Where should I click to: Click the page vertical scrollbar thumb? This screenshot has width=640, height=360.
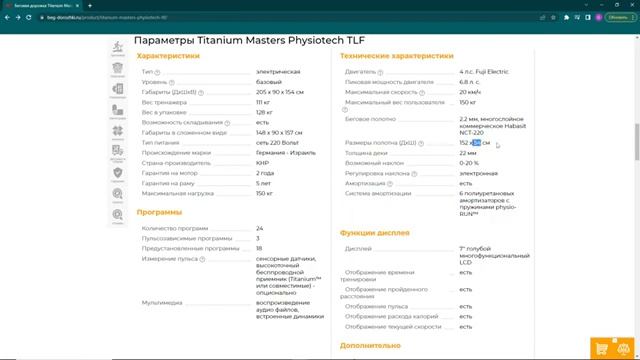[x=637, y=142]
